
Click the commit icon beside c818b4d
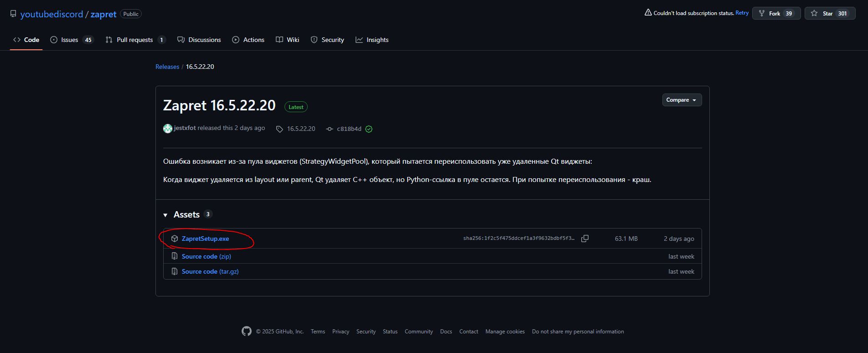point(330,129)
